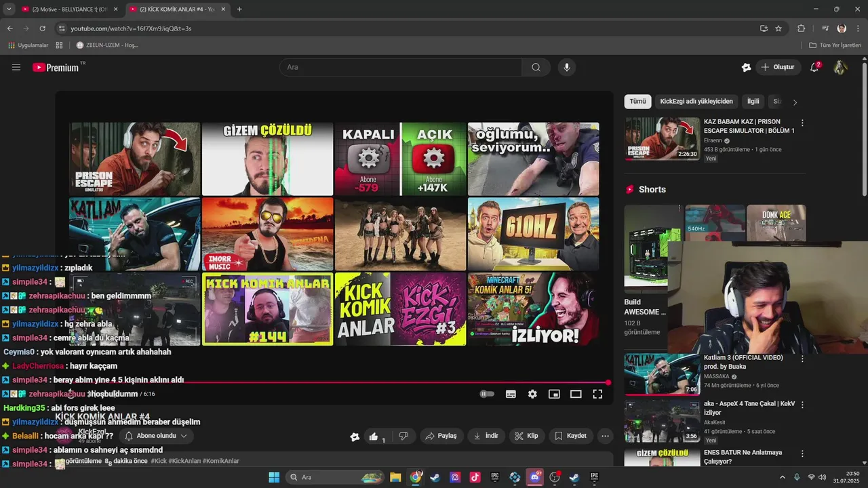Open options for ENES BATUR video

[x=802, y=453]
